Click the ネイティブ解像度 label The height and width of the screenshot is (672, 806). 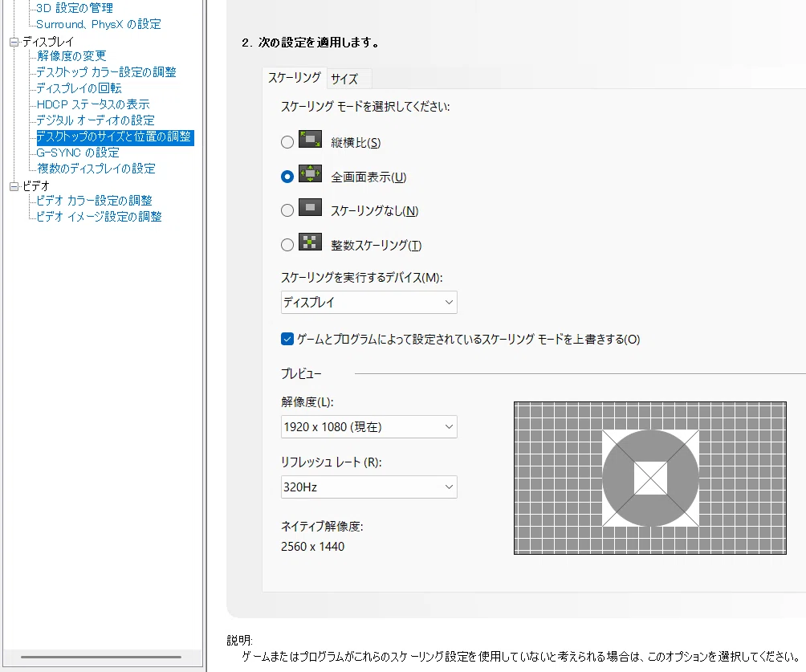322,527
